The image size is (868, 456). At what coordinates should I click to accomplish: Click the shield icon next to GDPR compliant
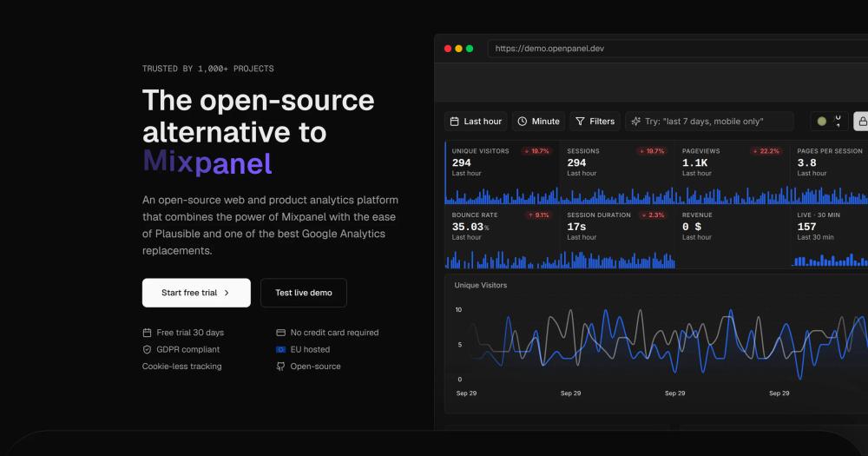click(147, 350)
